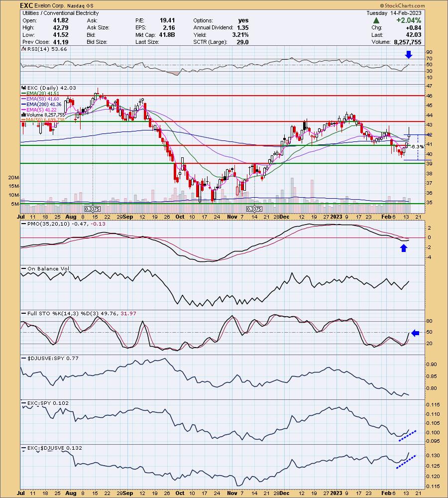Click the Annual Dividend value 1.35
The height and width of the screenshot is (498, 448).
click(x=243, y=27)
